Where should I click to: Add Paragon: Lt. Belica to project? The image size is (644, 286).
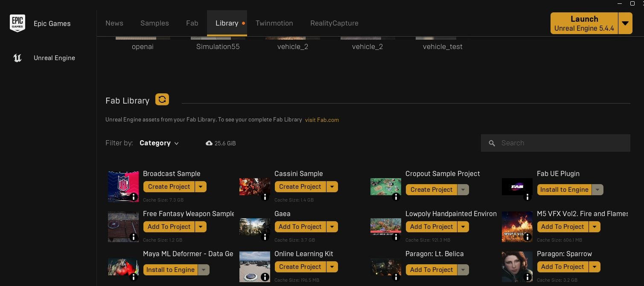431,270
